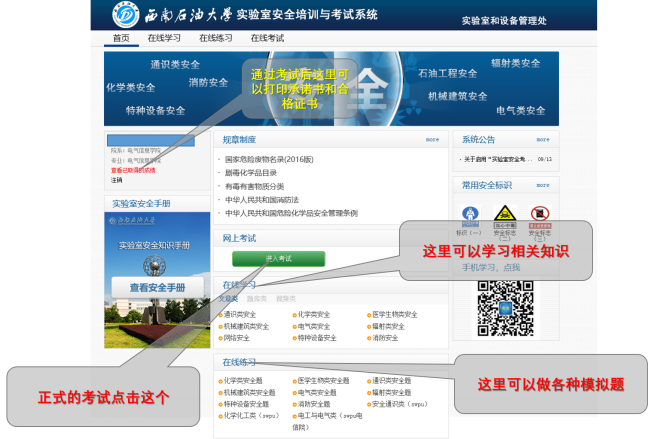650x439 pixels.
Task: Click the 通识类安全 category on banner
Action: point(175,64)
